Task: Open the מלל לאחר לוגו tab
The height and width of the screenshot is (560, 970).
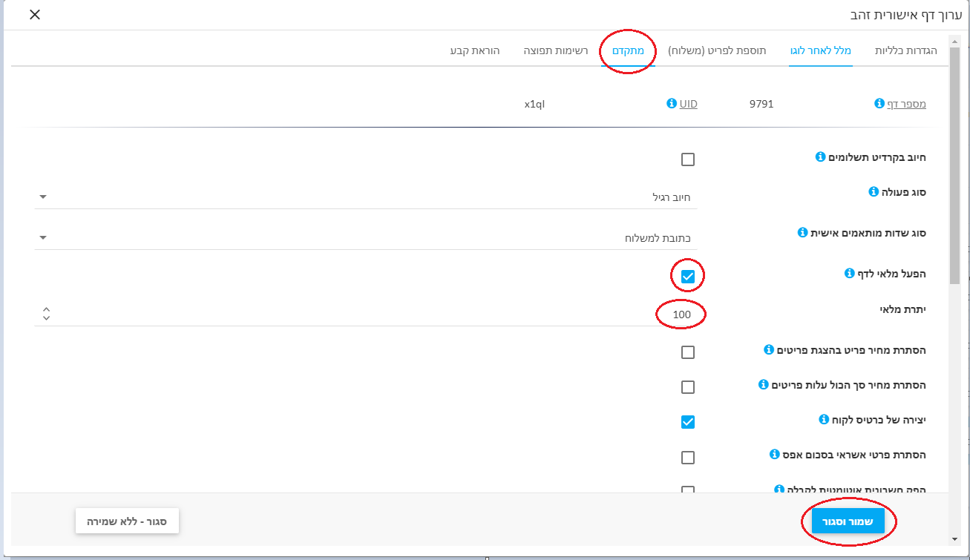Action: pyautogui.click(x=820, y=50)
